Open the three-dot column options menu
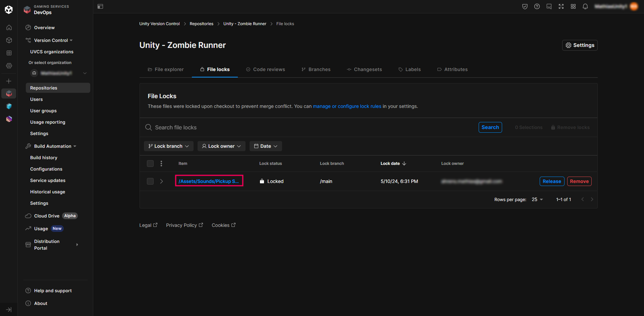Screen dimensions: 644x316 [x=161, y=164]
